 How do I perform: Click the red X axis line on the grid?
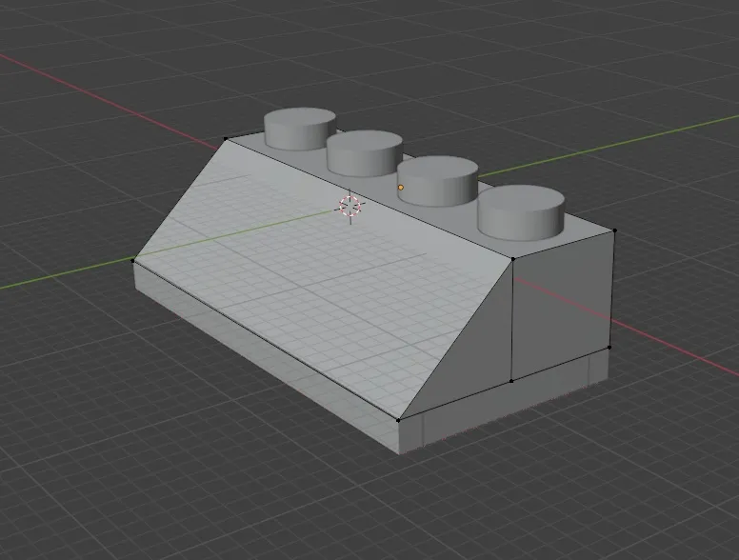95,88
